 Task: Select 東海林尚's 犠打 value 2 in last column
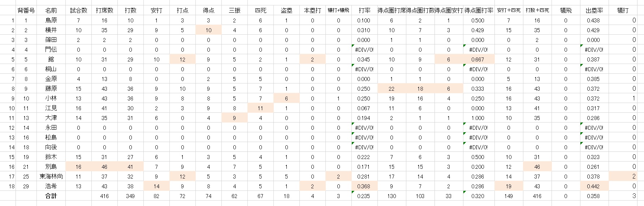[x=623, y=176]
